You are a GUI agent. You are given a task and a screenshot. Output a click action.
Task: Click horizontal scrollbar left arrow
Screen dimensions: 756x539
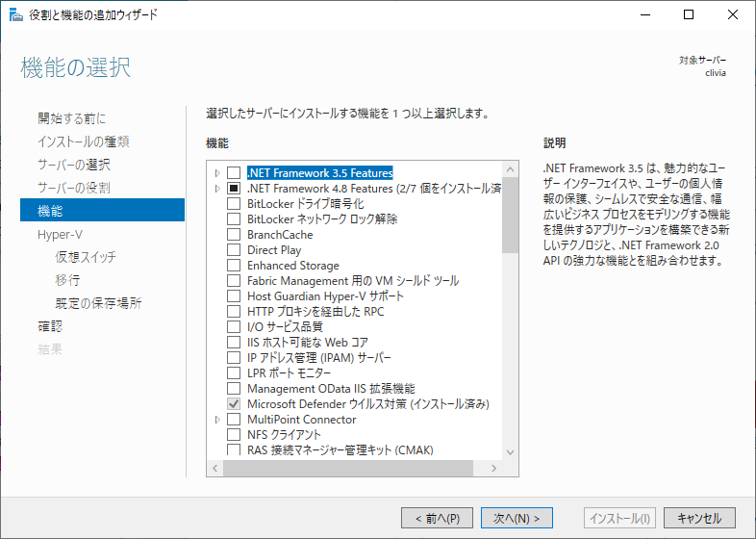point(215,468)
